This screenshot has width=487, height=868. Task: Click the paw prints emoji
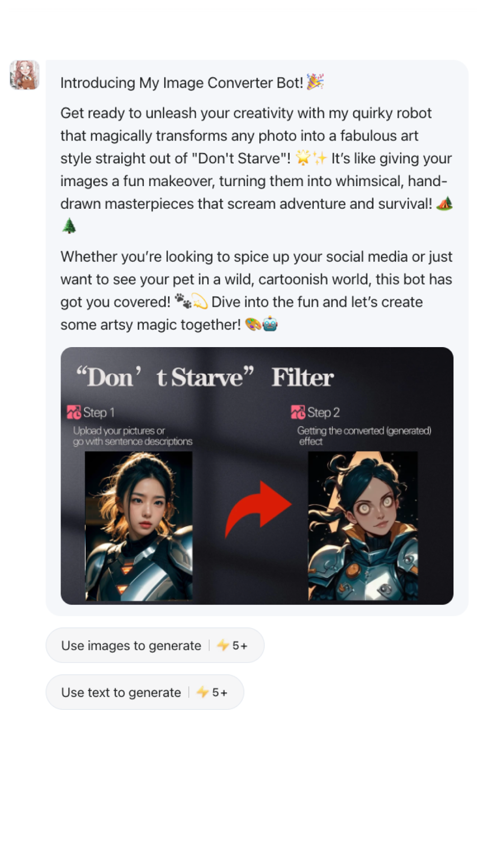coord(183,301)
